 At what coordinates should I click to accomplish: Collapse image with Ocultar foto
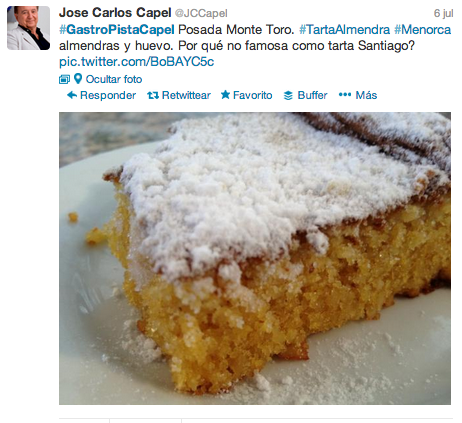(x=114, y=79)
